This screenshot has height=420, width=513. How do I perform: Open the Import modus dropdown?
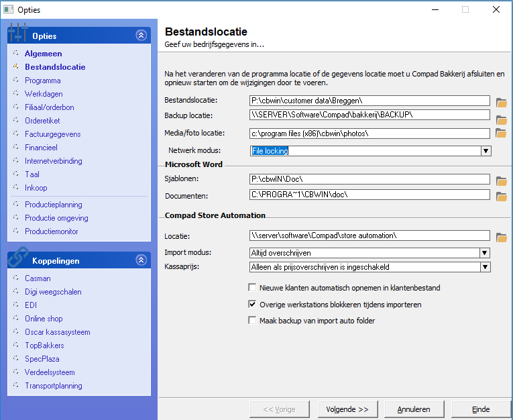pyautogui.click(x=485, y=253)
